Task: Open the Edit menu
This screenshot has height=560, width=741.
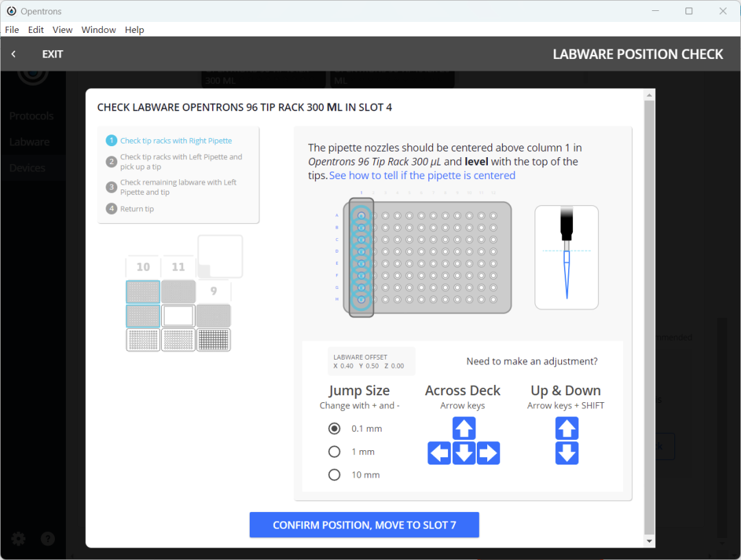Action: (36, 30)
